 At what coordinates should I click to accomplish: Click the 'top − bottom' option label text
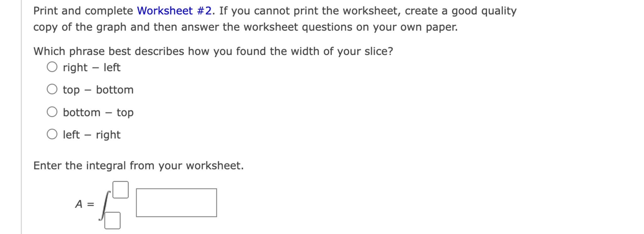point(98,90)
